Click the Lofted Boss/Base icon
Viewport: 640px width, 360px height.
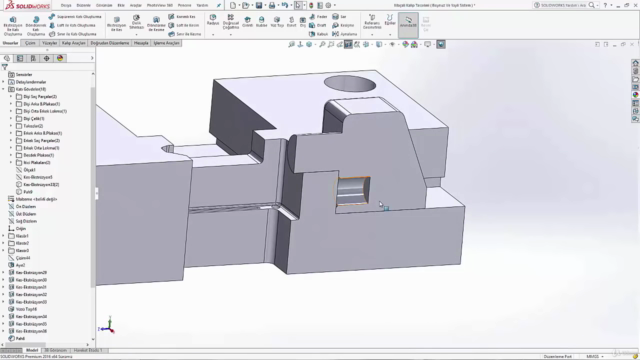pyautogui.click(x=52, y=25)
